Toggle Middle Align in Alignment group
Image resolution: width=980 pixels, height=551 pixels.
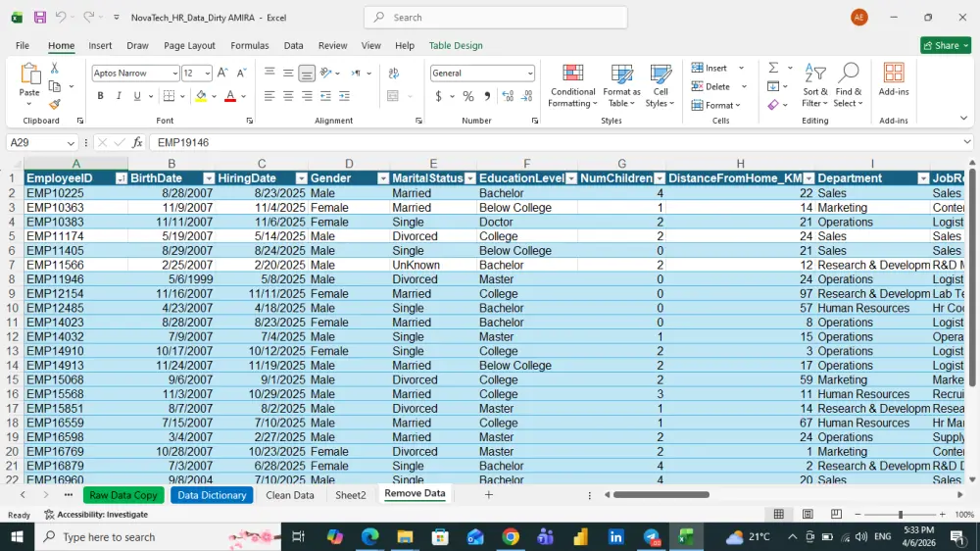[288, 74]
